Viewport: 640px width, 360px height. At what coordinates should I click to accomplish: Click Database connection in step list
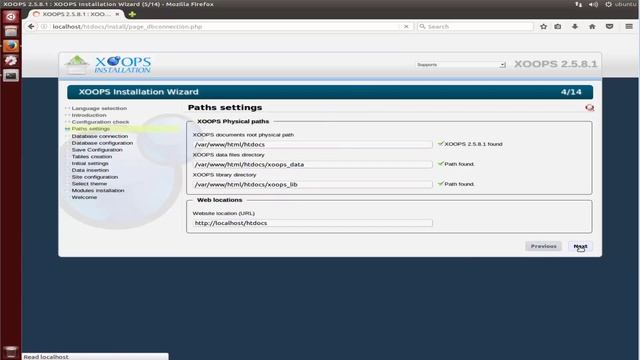pos(100,136)
